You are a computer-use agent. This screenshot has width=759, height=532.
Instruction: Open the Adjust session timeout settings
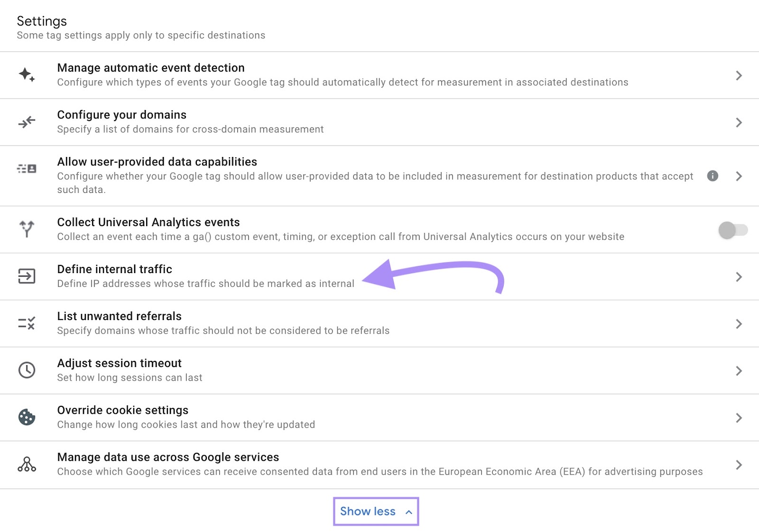click(119, 363)
